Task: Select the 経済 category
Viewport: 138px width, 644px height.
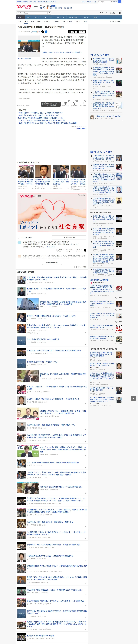Action: click(x=39, y=21)
